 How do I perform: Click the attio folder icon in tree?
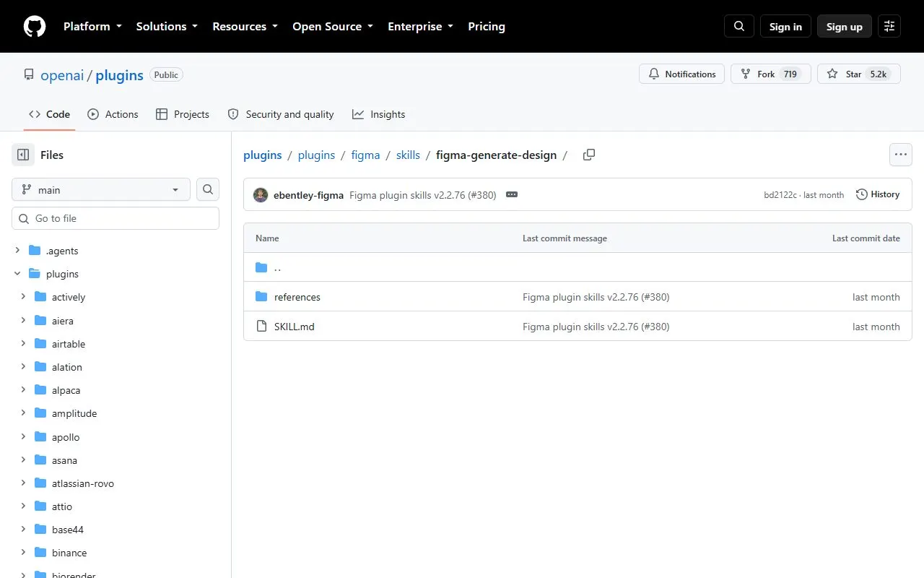click(40, 506)
